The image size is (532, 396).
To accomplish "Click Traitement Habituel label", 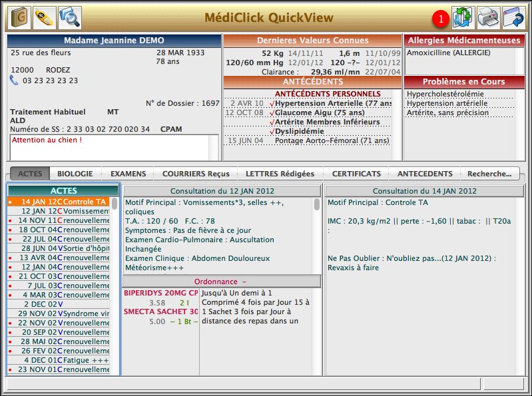I will pos(48,112).
